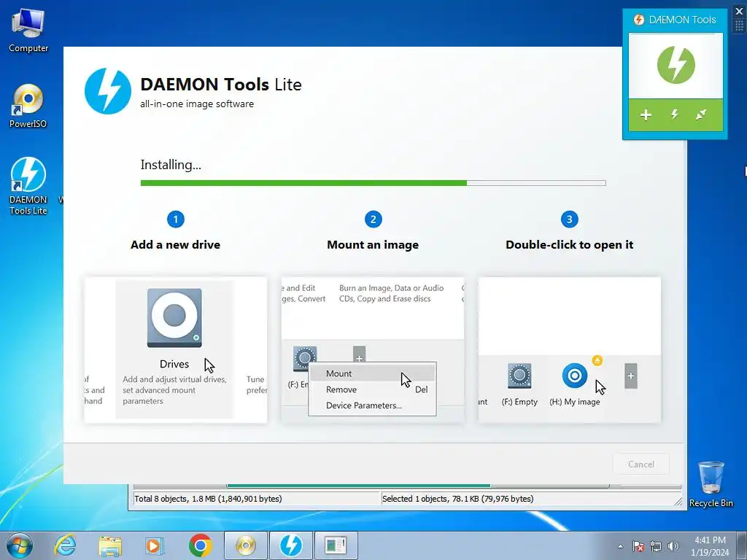Viewport: 747px width, 560px height.
Task: Click the Selected 1 objects status text
Action: (x=458, y=499)
